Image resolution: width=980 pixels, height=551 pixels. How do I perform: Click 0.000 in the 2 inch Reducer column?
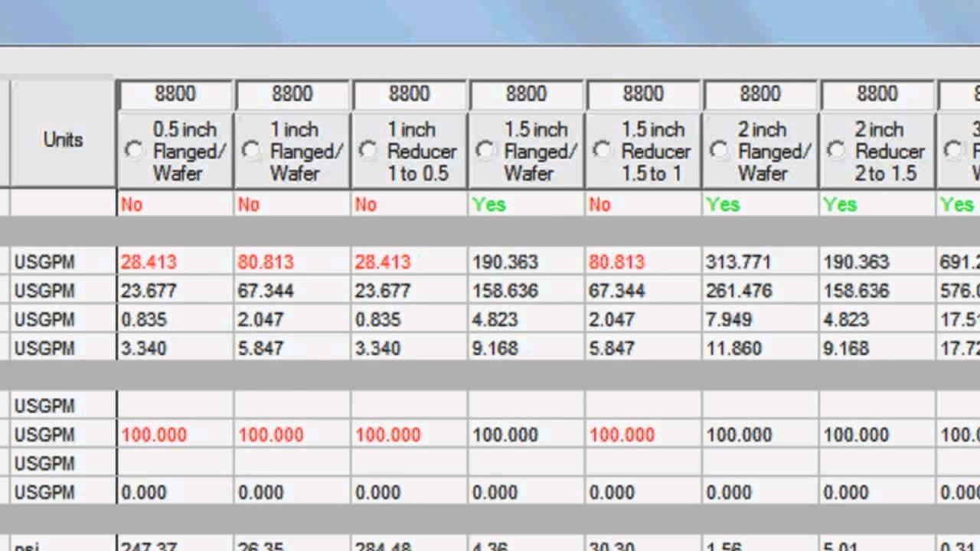[846, 493]
